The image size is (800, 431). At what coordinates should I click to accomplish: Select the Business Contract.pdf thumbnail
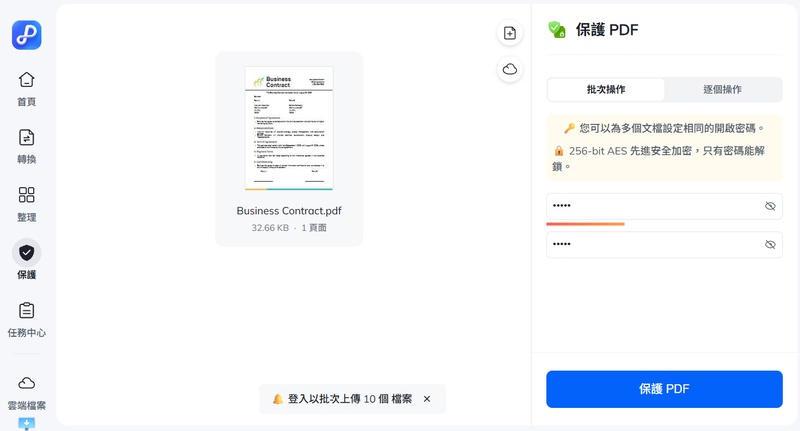coord(289,128)
